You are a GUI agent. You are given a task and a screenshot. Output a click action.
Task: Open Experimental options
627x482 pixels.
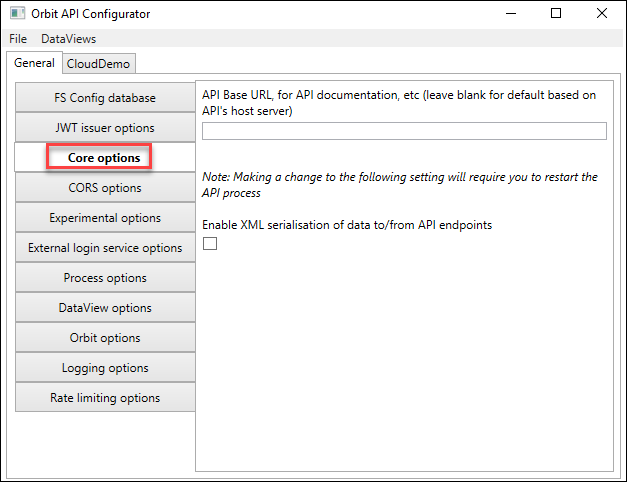click(105, 218)
